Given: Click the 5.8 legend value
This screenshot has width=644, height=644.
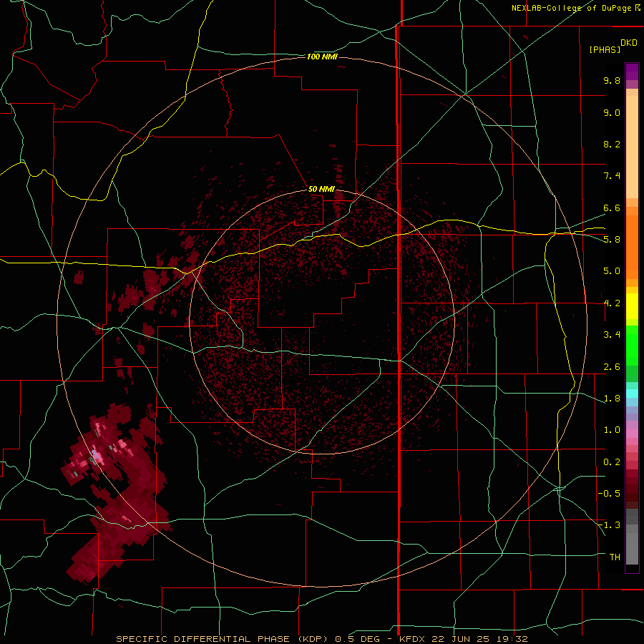Looking at the screenshot, I should click(612, 240).
